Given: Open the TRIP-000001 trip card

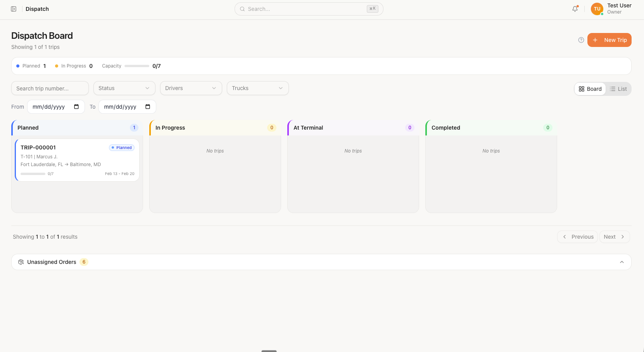Looking at the screenshot, I should [77, 160].
